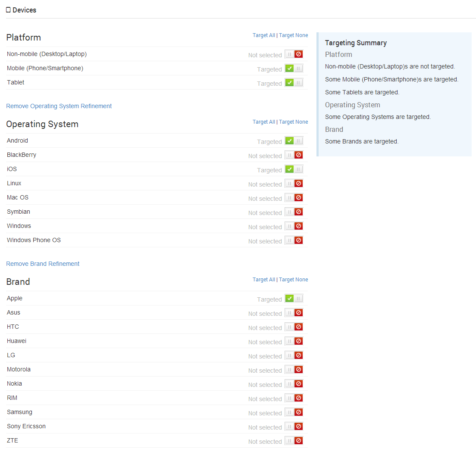Click the Android row label
This screenshot has height=455, width=476.
[x=17, y=141]
